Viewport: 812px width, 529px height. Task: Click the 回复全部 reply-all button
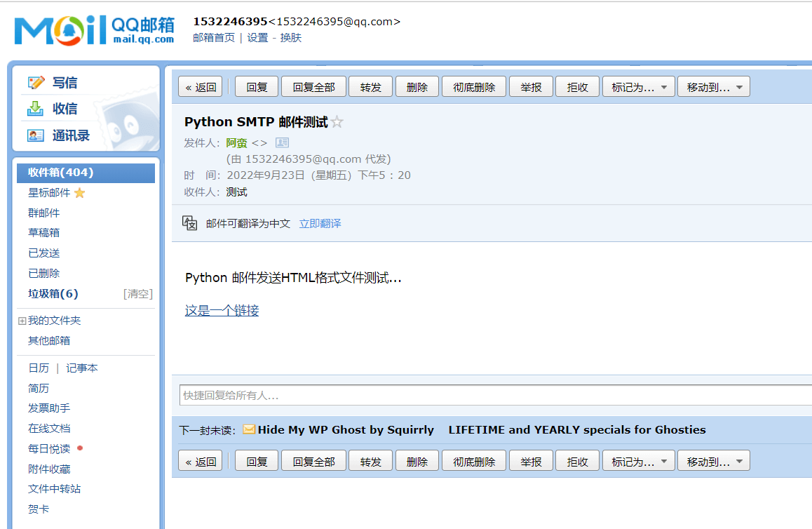[313, 86]
